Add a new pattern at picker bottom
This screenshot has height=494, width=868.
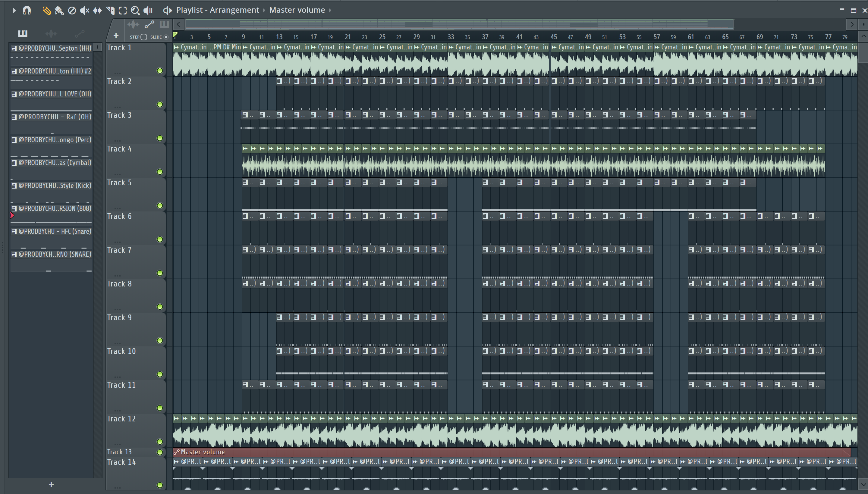(51, 484)
